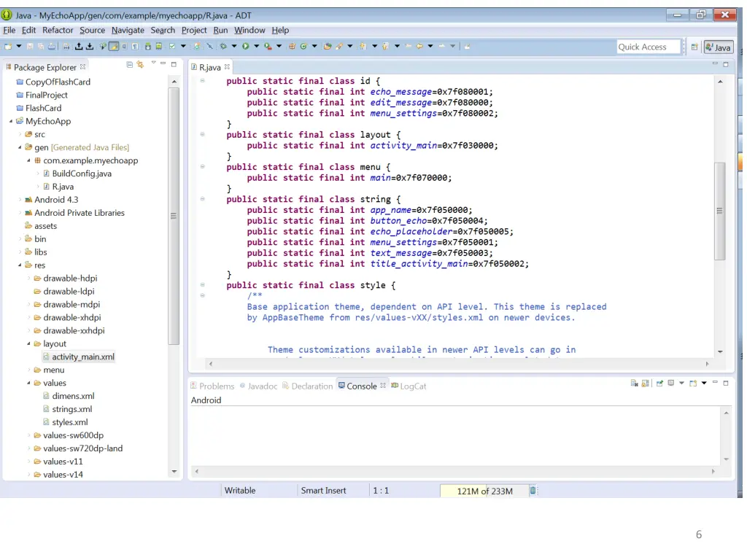747x560 pixels.
Task: Expand the src folder node
Action: click(x=20, y=134)
